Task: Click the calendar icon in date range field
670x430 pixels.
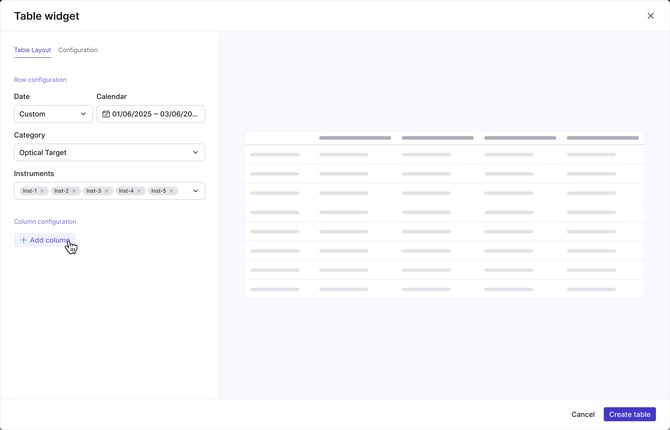Action: pos(106,114)
